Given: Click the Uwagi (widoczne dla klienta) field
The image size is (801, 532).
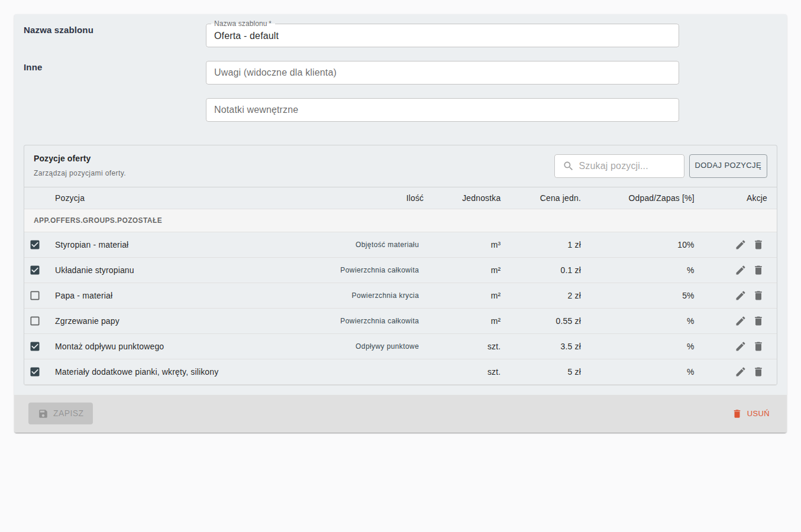Looking at the screenshot, I should coord(442,73).
